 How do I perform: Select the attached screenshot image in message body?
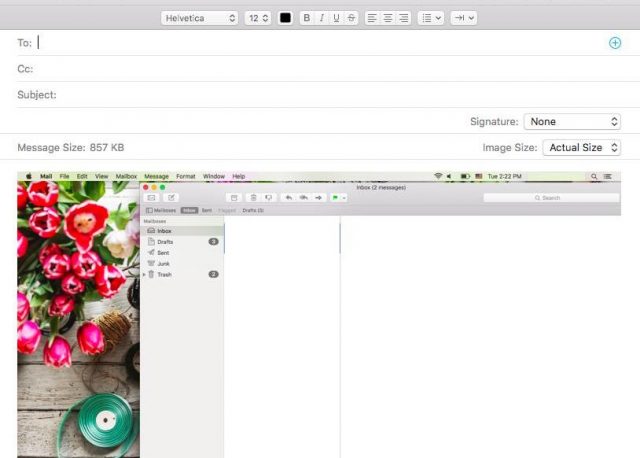pyautogui.click(x=319, y=315)
